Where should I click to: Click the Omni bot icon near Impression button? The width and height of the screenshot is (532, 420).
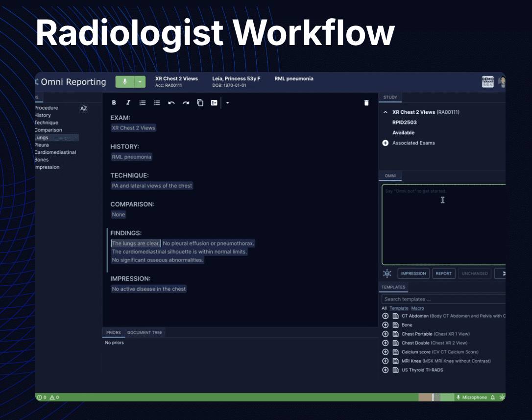pyautogui.click(x=387, y=273)
